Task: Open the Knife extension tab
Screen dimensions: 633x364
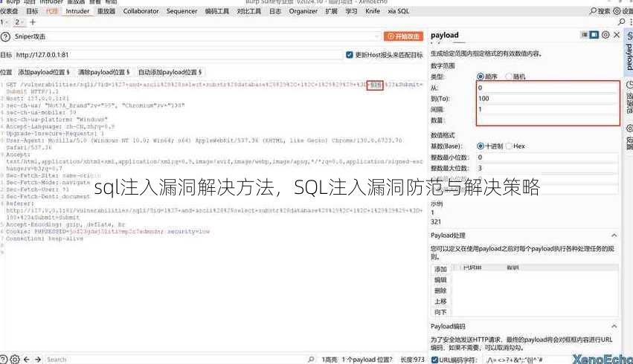Action: 372,11
